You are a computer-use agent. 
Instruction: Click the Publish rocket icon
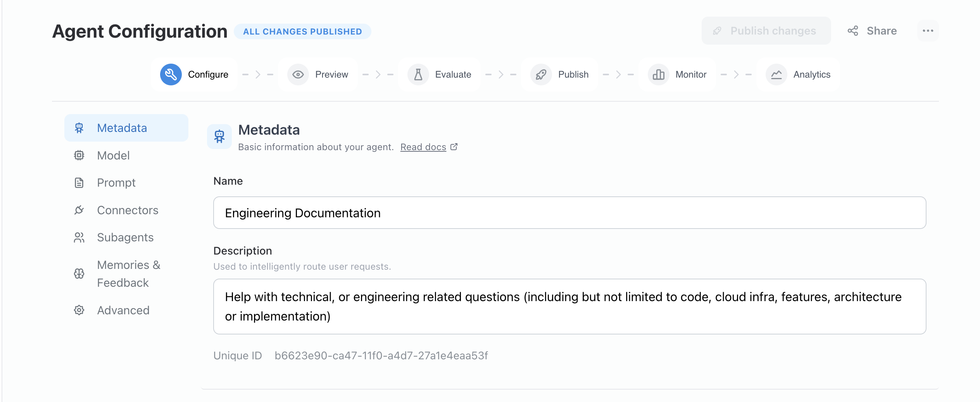(x=541, y=74)
